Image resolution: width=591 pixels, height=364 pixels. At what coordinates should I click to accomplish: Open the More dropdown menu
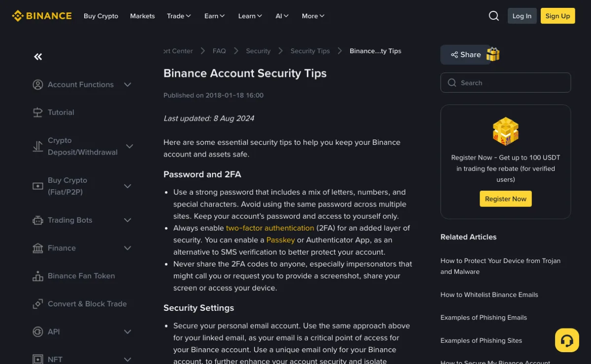click(x=313, y=16)
